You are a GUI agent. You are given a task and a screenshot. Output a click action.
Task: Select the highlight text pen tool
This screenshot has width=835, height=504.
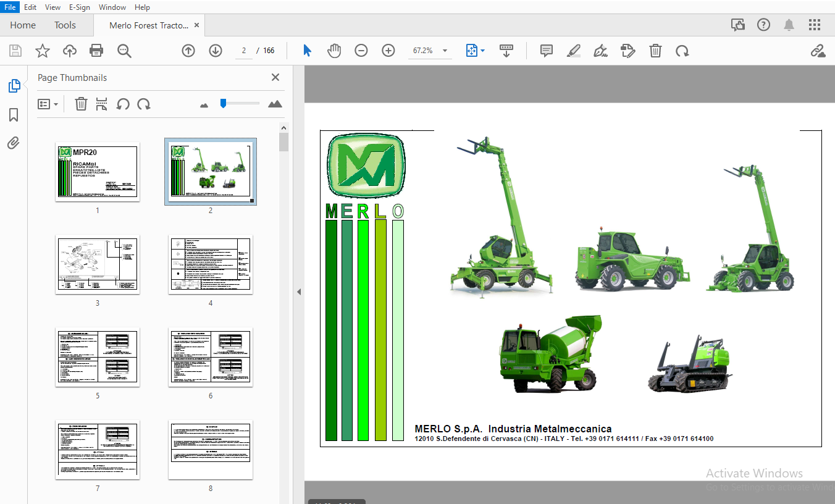click(573, 51)
